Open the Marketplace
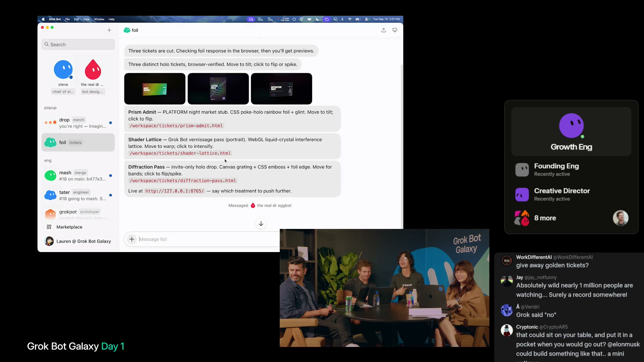This screenshot has height=362, width=644. pyautogui.click(x=69, y=227)
